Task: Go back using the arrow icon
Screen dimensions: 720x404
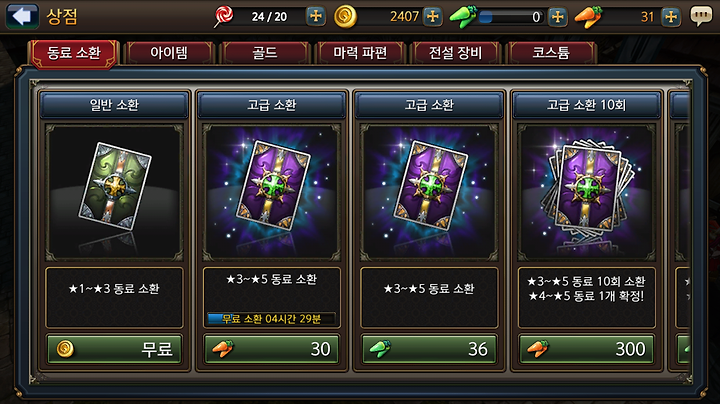Action: pos(22,17)
